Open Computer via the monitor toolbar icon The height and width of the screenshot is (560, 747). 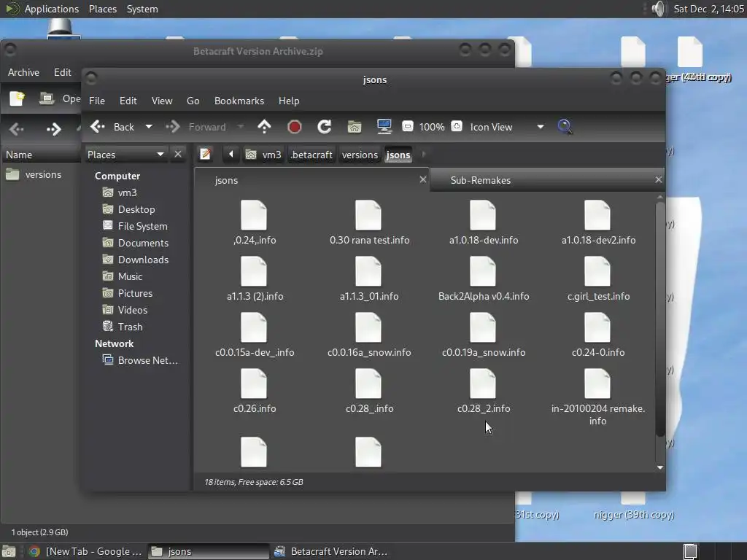click(384, 127)
